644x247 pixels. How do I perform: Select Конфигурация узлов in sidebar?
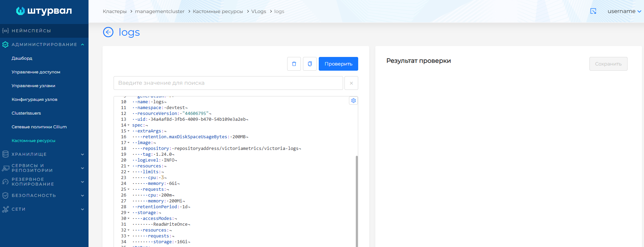coord(34,99)
